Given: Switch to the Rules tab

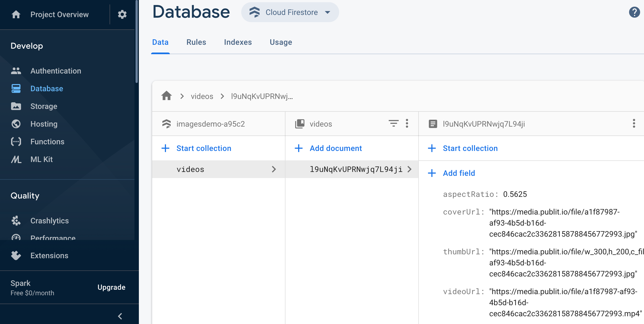Looking at the screenshot, I should pyautogui.click(x=196, y=42).
